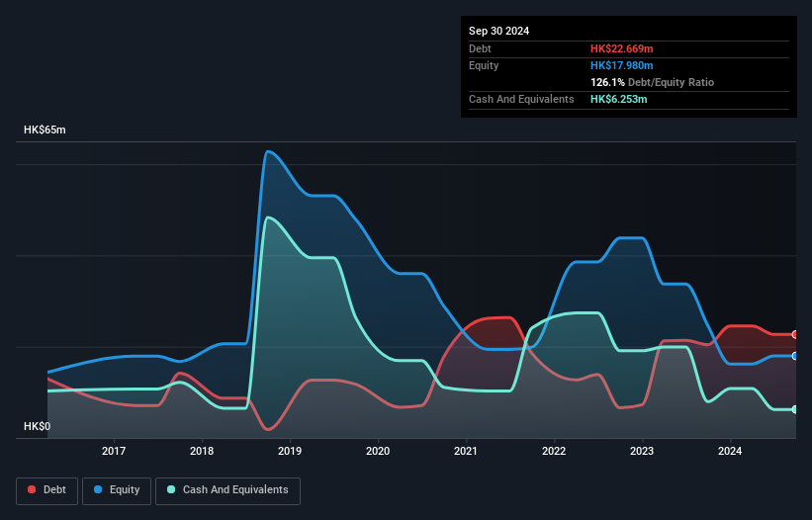Select the 2018 x-axis label
This screenshot has width=812, height=520.
[202, 451]
